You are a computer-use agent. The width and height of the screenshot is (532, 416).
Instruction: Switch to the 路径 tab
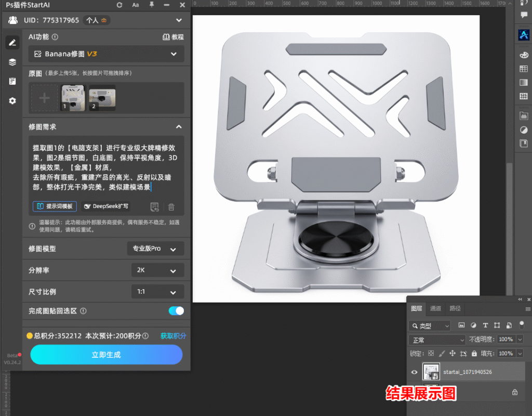point(455,308)
